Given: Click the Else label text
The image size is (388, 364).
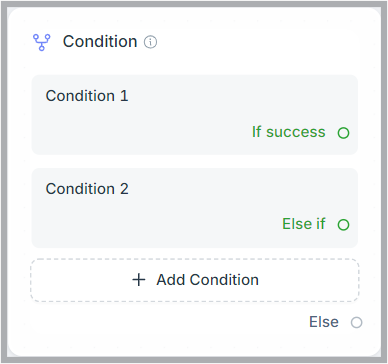Looking at the screenshot, I should (324, 322).
